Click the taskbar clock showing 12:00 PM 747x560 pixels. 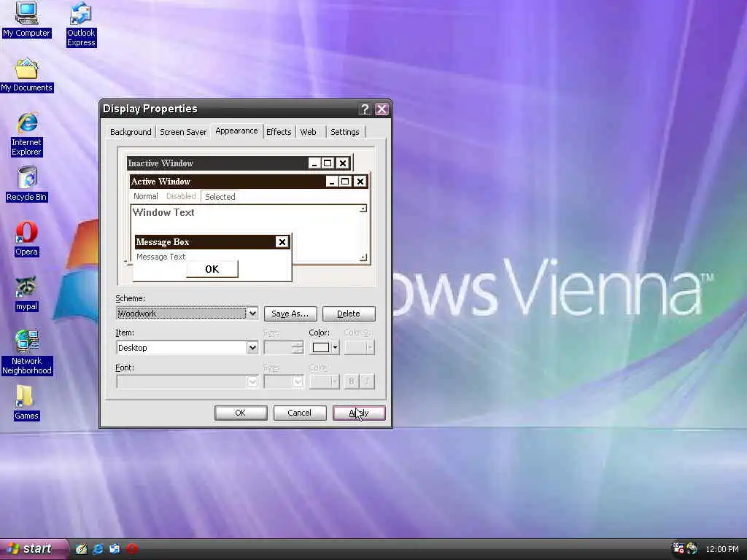pyautogui.click(x=722, y=549)
